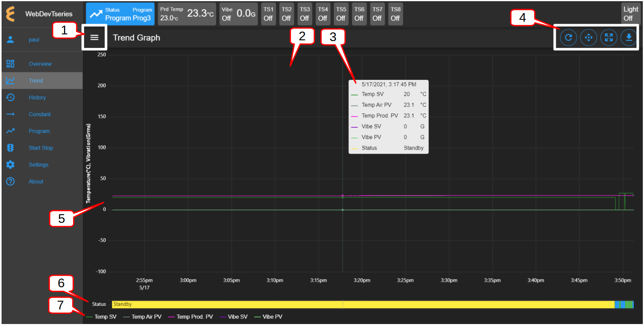
Task: Click the orange app logo
Action: [10, 14]
